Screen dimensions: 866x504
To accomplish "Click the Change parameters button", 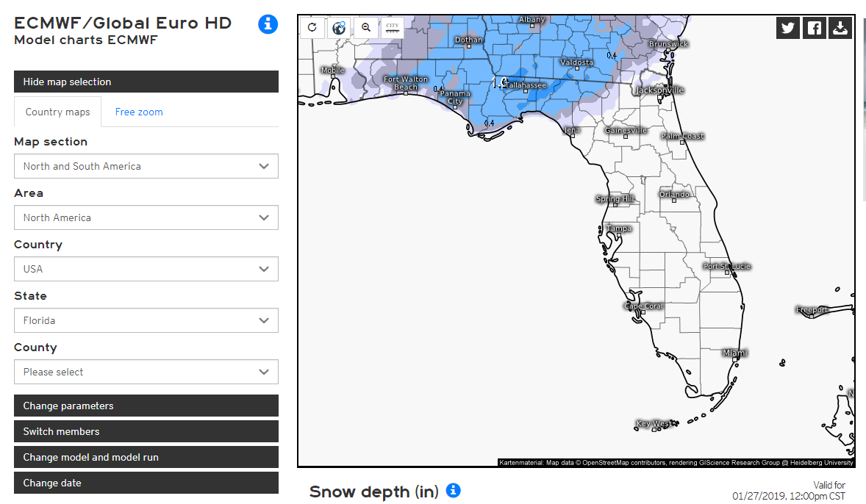I will pos(146,406).
